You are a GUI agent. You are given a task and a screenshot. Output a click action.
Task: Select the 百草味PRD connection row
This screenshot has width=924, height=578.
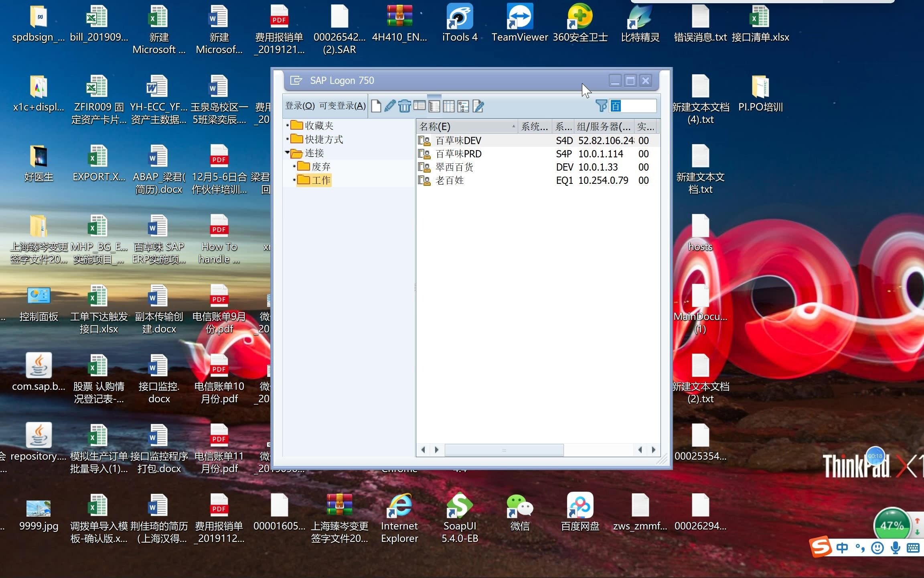[x=537, y=154]
